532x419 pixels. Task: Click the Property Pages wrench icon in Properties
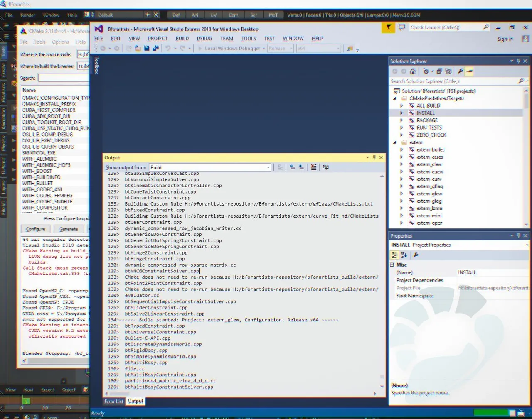click(416, 255)
